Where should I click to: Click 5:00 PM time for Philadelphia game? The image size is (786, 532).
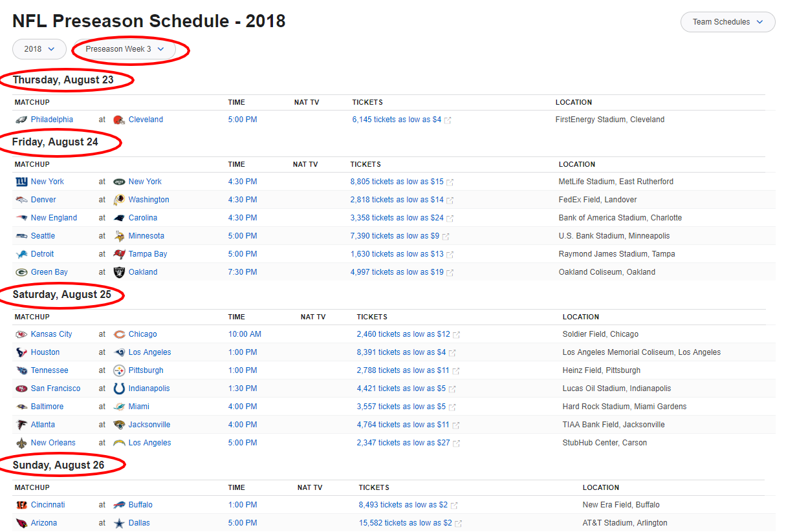tap(243, 120)
